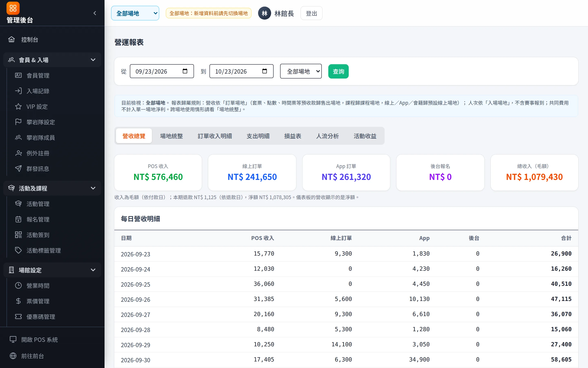Viewport: 588px width, 368px height.
Task: Click the 優惠碼管理 ticket icon
Action: tap(18, 317)
